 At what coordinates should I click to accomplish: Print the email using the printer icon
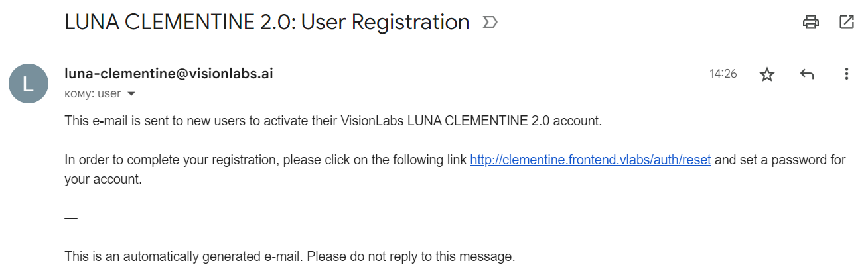coord(810,22)
